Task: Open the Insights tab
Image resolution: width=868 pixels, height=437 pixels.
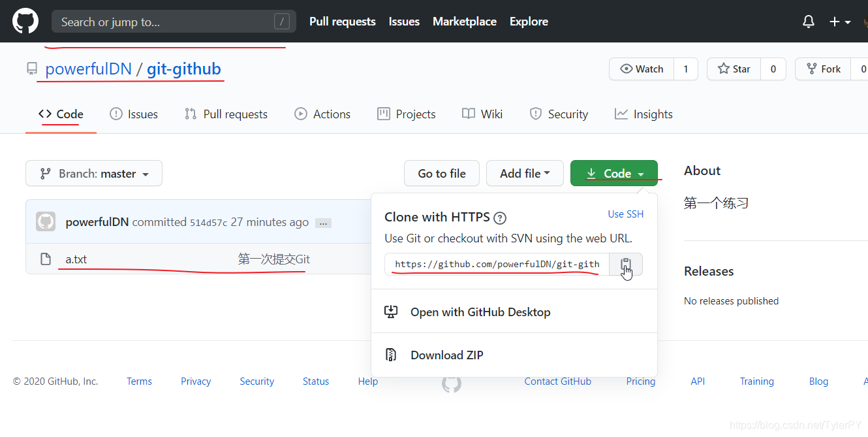Action: [x=643, y=114]
